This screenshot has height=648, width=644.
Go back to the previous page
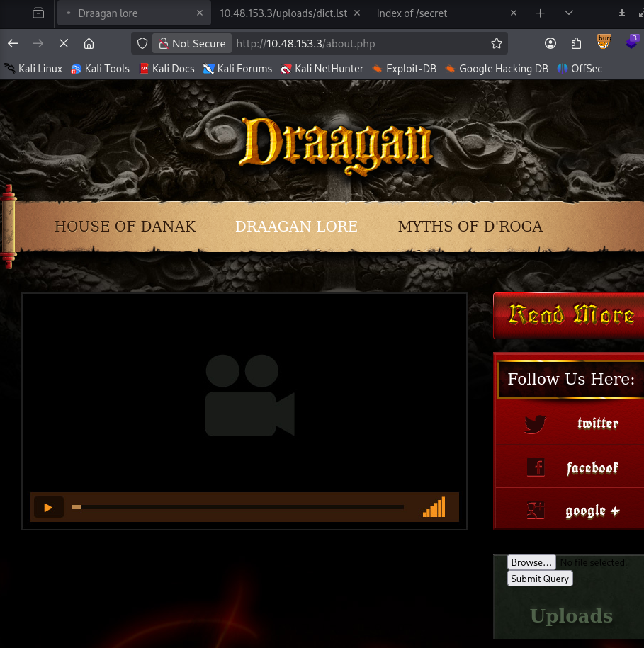[13, 43]
